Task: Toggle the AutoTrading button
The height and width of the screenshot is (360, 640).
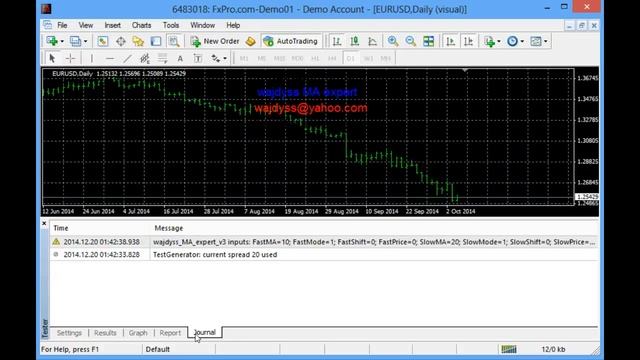Action: [291, 41]
